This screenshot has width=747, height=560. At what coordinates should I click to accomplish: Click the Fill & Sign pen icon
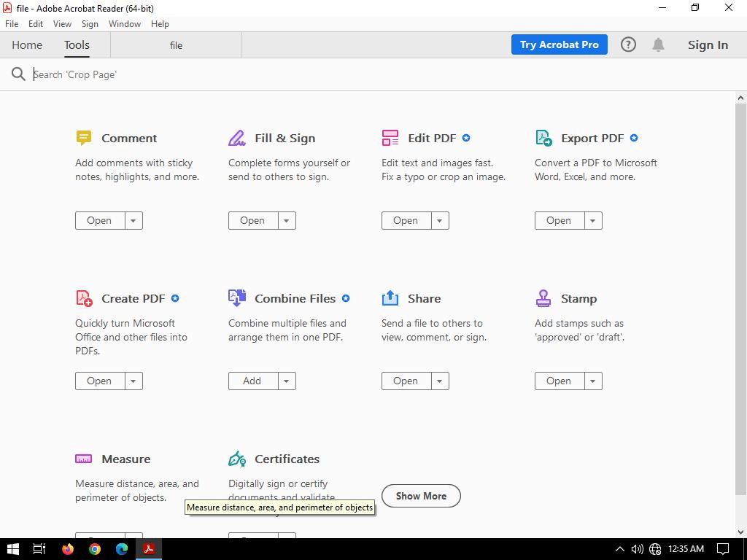[x=237, y=138]
